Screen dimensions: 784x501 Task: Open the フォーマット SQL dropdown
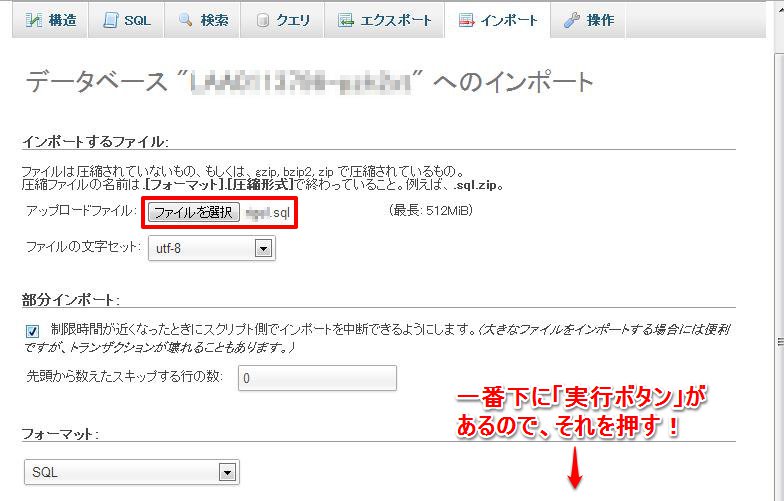click(x=132, y=472)
